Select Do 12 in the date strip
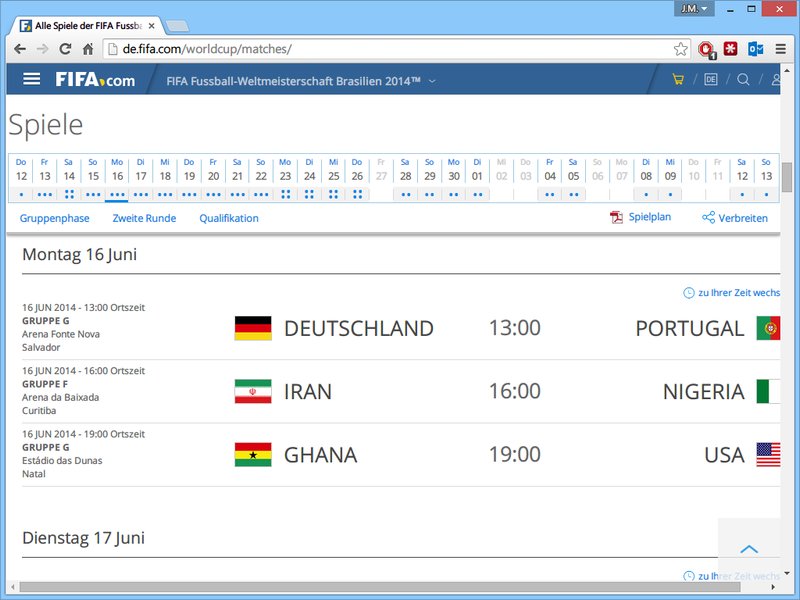The image size is (800, 600). 21,178
